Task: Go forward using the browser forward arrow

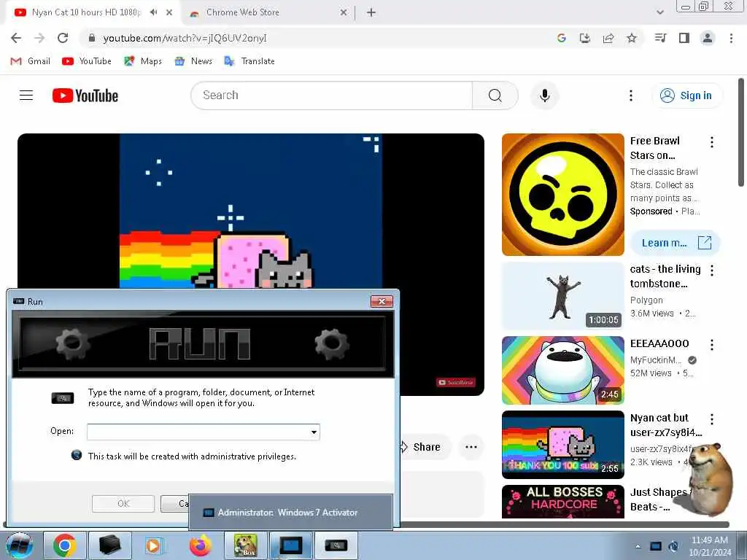Action: (39, 38)
